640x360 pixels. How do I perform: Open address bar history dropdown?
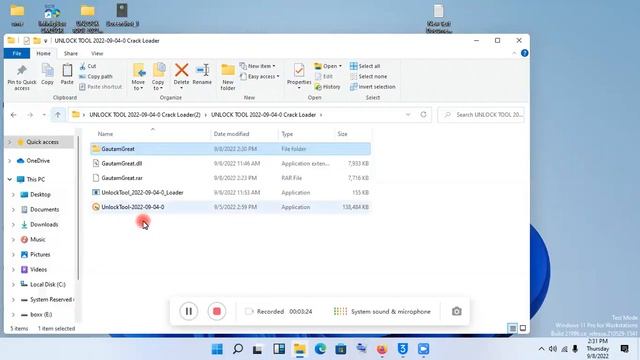click(x=408, y=115)
